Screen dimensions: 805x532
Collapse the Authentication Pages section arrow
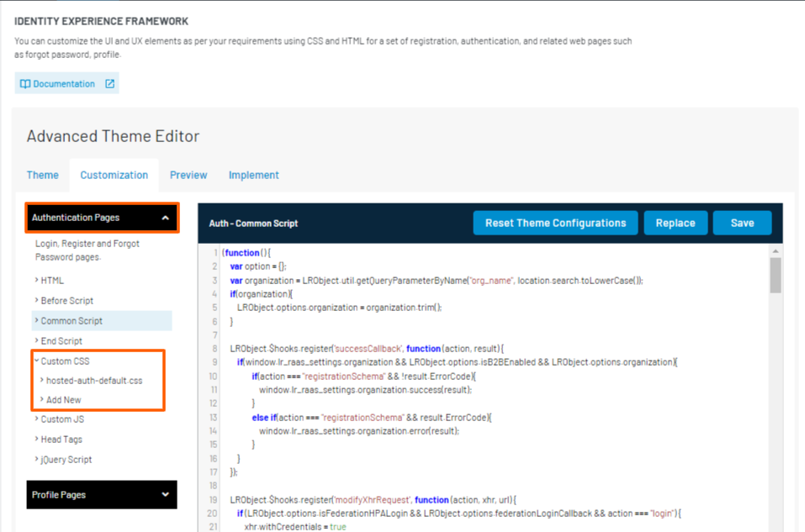tap(166, 219)
